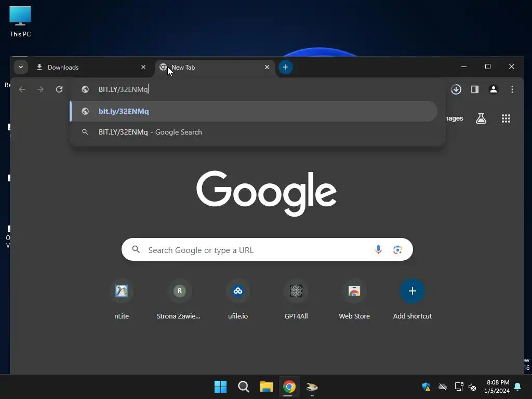Screen dimensions: 532x399
Task: Open the ufile.io shortcut
Action: (x=238, y=300)
